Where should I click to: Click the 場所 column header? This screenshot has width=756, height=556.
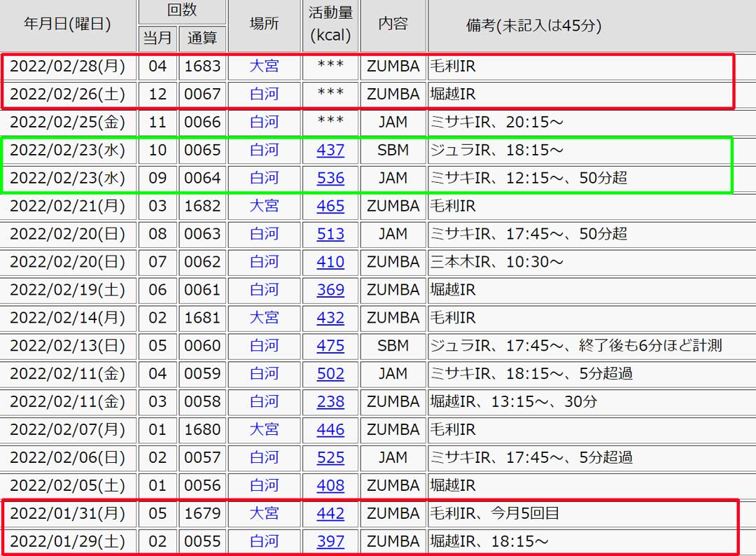pyautogui.click(x=264, y=24)
